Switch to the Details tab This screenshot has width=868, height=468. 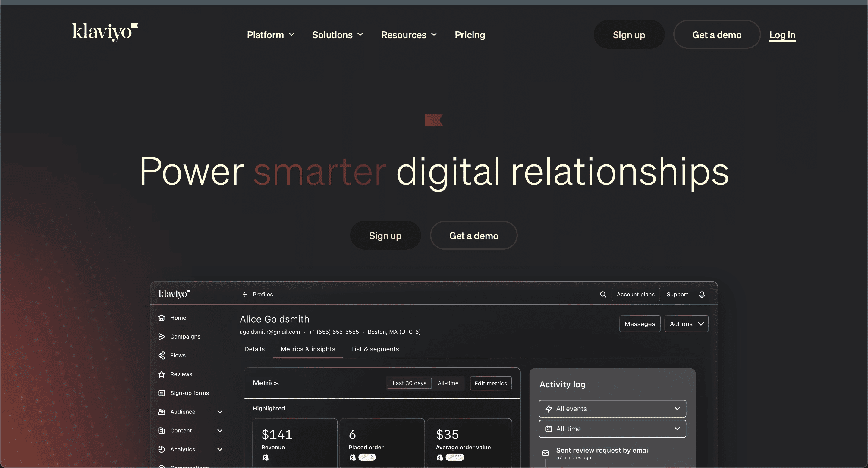(x=254, y=349)
